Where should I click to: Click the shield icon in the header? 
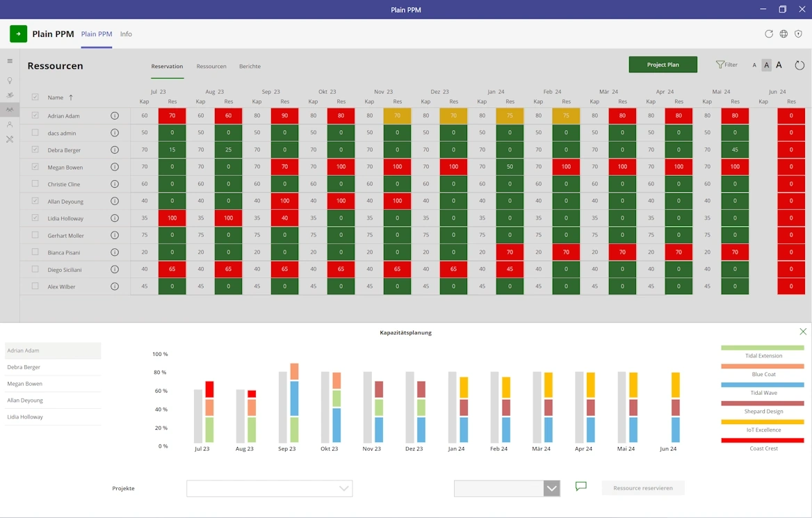[798, 34]
